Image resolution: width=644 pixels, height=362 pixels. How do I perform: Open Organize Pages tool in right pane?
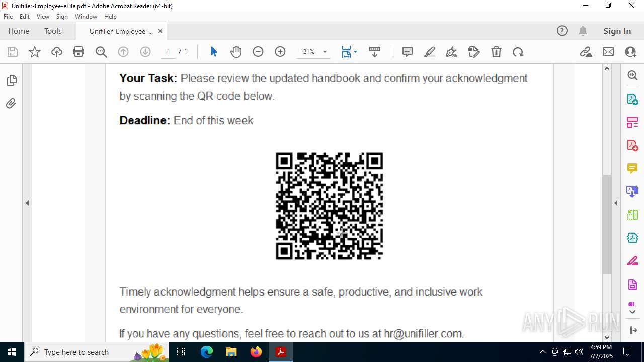click(632, 215)
